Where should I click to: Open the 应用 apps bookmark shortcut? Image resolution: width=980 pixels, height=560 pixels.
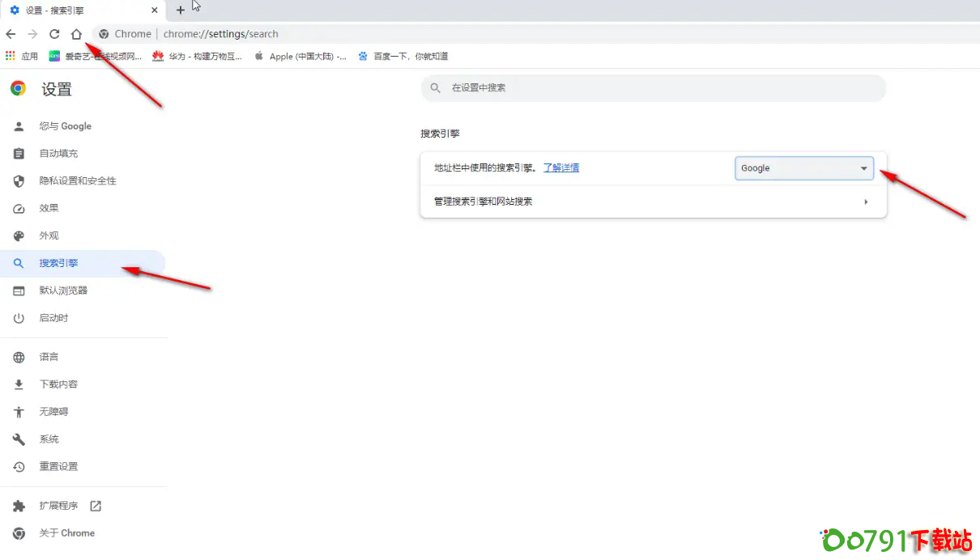(x=22, y=56)
